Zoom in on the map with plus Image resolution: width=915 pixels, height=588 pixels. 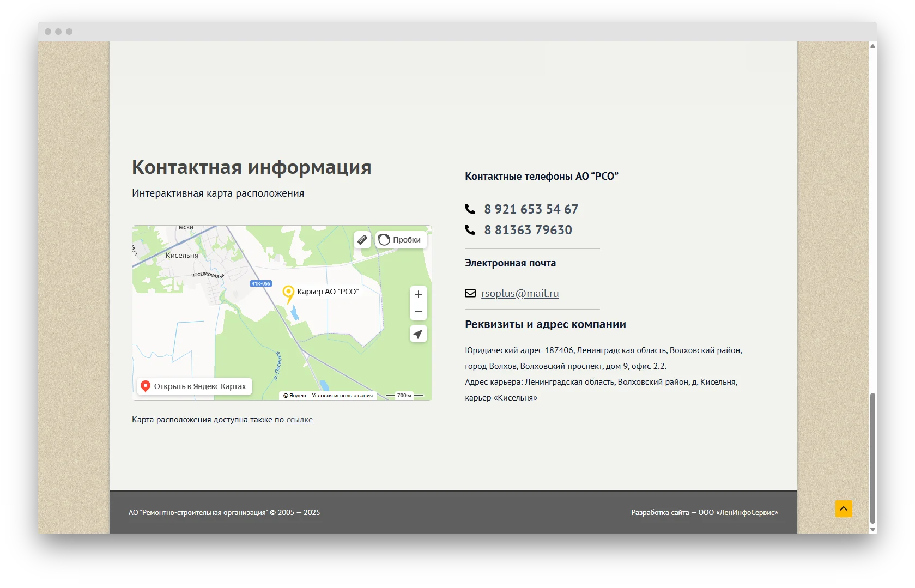[418, 294]
